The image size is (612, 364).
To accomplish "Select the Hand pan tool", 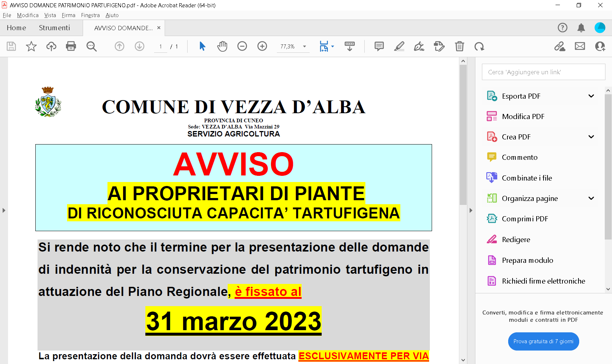I will pyautogui.click(x=222, y=46).
